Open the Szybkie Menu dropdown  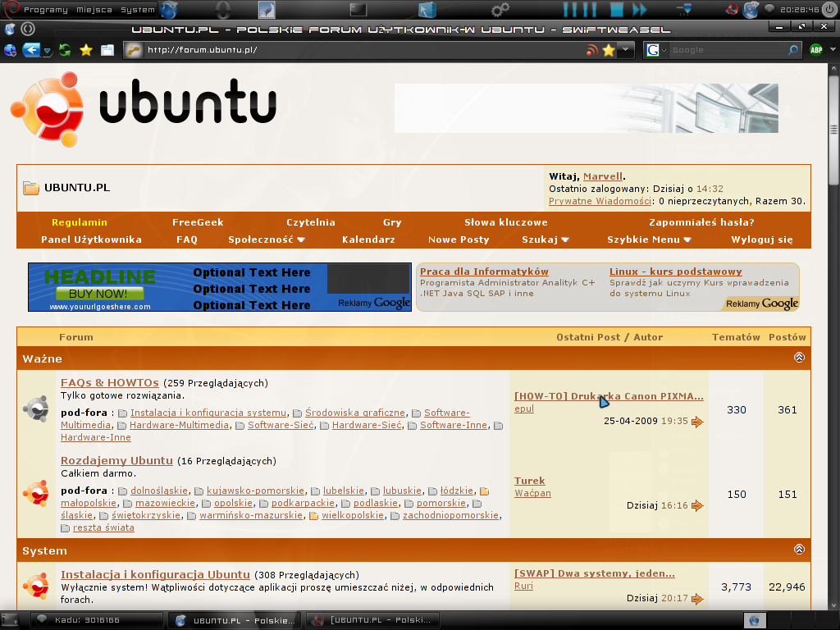click(x=650, y=240)
